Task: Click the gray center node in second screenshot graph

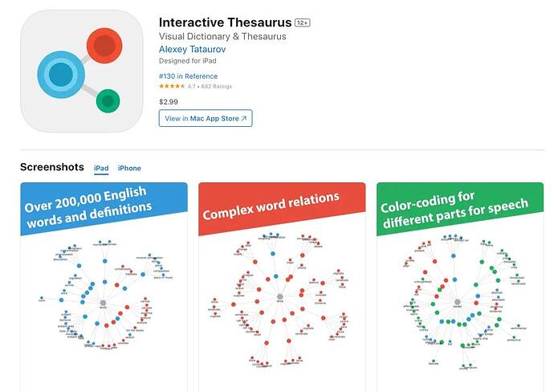Action: pyautogui.click(x=280, y=297)
